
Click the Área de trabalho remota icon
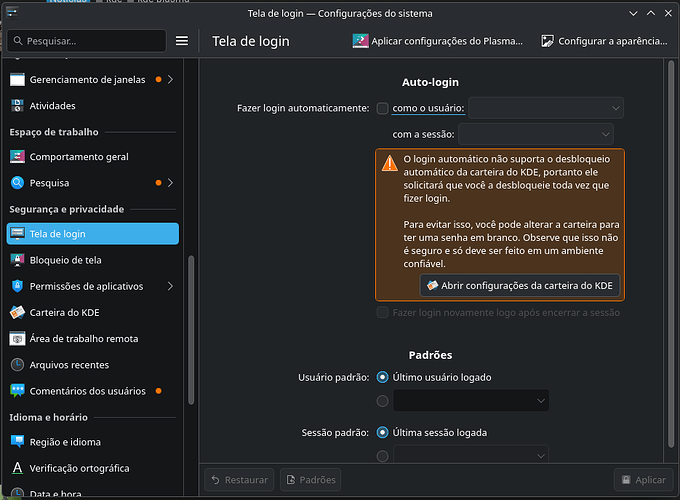point(17,339)
